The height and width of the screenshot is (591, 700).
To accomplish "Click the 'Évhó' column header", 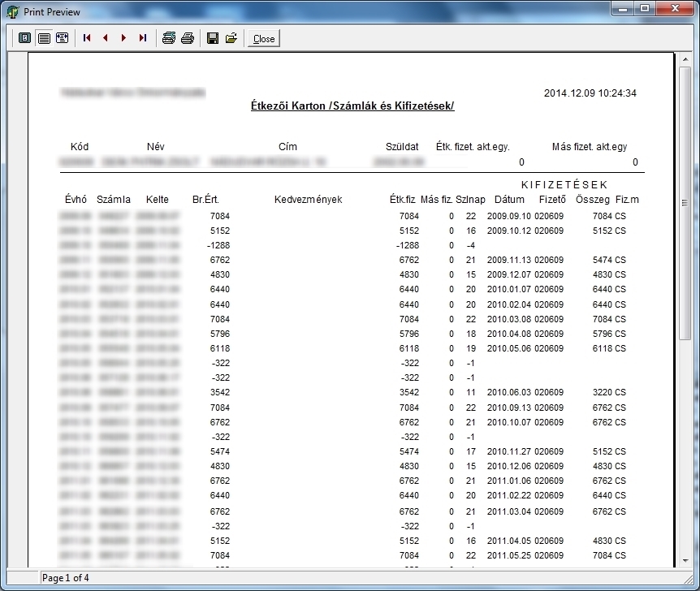I will click(x=76, y=200).
